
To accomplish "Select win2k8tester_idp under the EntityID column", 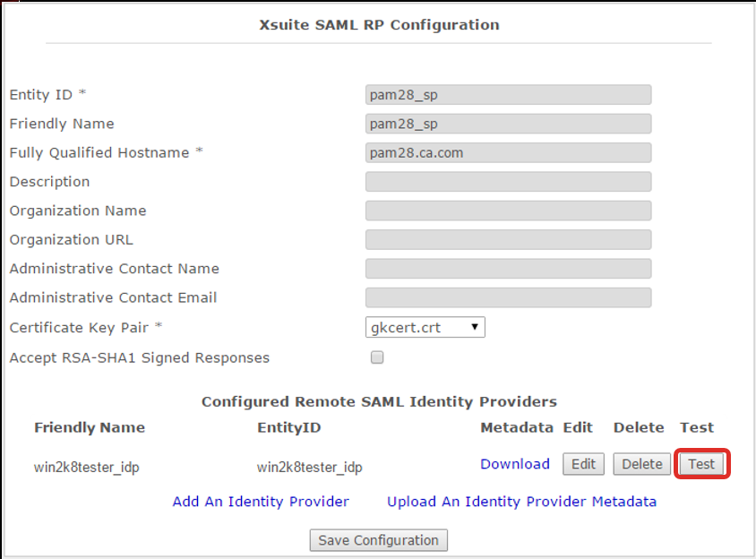I will [310, 467].
